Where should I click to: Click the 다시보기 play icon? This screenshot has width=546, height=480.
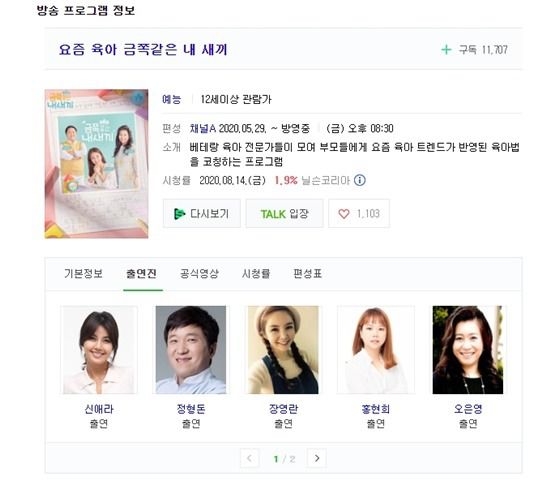[179, 214]
